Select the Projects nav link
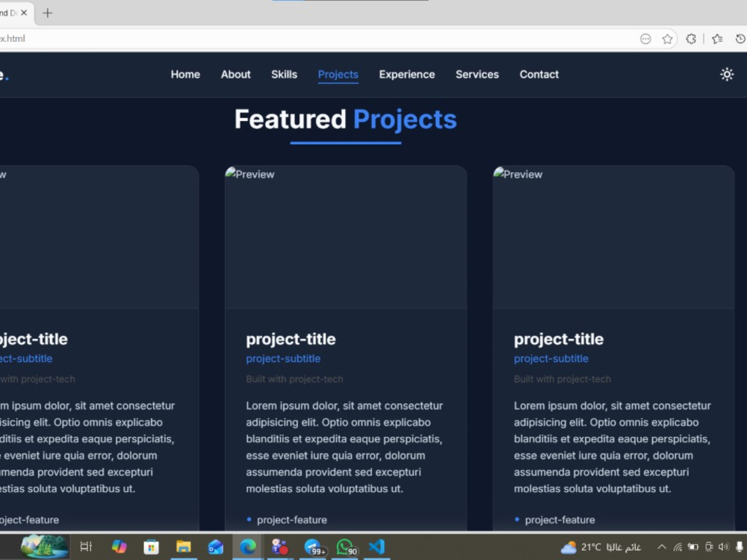 click(338, 75)
